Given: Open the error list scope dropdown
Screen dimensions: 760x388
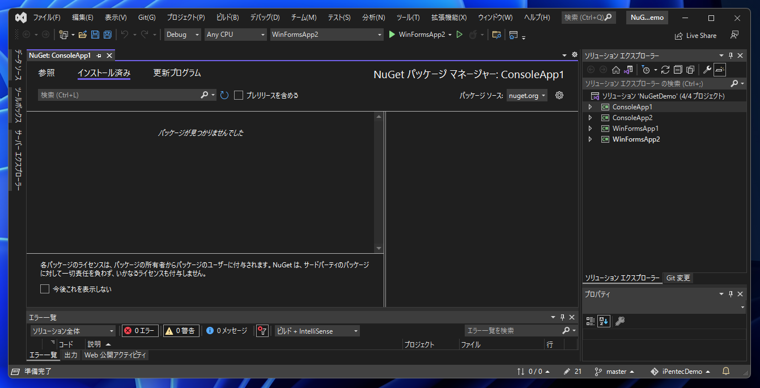Looking at the screenshot, I should pos(73,331).
